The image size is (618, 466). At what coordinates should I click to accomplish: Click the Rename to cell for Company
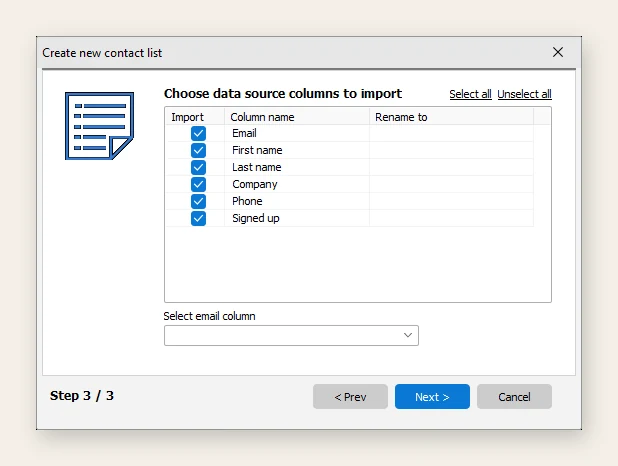click(451, 184)
